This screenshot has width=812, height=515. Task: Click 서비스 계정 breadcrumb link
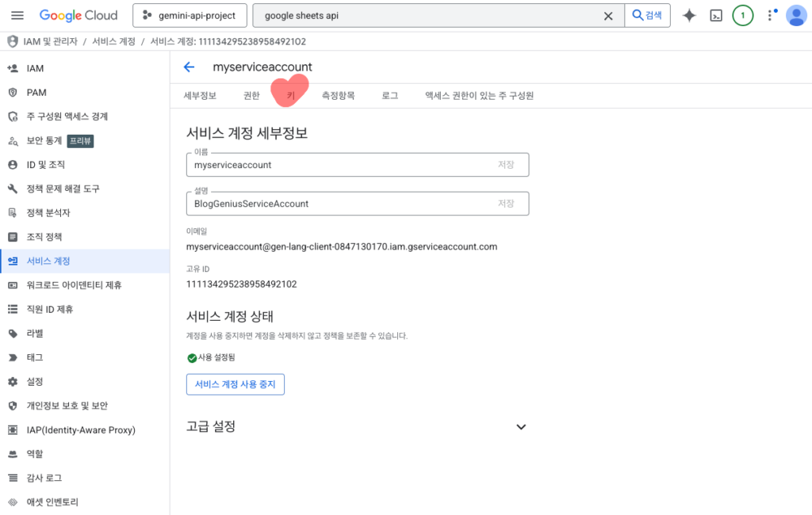click(x=112, y=41)
